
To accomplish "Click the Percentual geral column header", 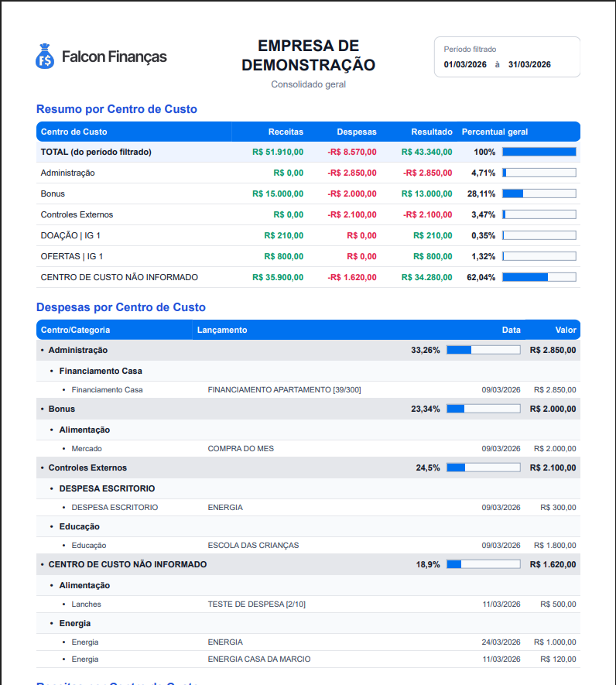I will click(495, 132).
